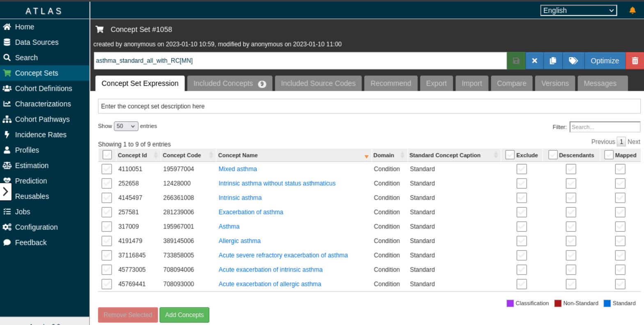
Task: Select the row checkbox for Allergic asthma
Action: (107, 241)
